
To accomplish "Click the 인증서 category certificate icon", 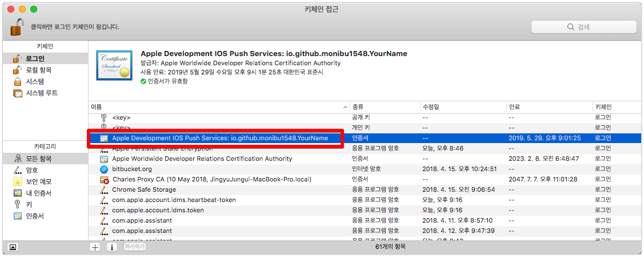I will point(18,216).
